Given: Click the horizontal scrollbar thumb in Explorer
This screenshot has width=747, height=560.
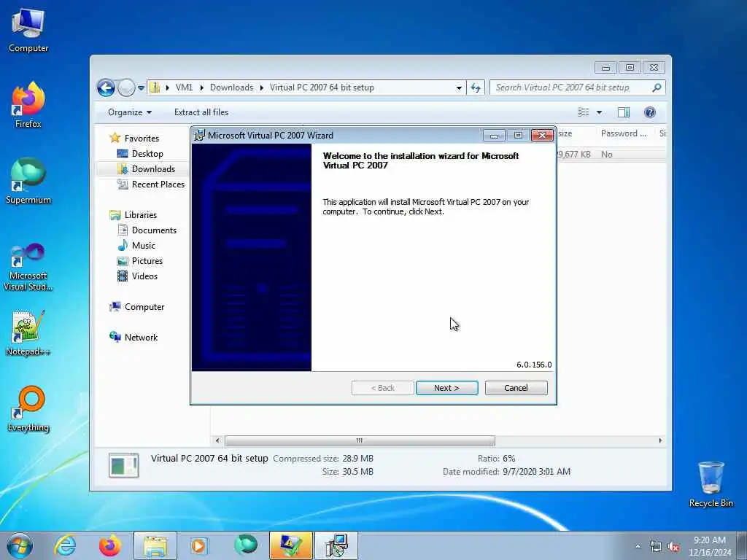Looking at the screenshot, I should (360, 441).
